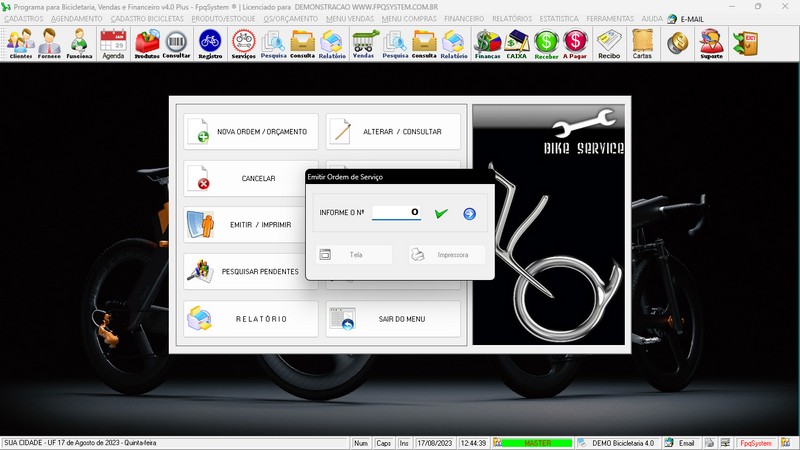The width and height of the screenshot is (800, 450).
Task: Click the 12:44:39 clock in status bar
Action: (473, 443)
